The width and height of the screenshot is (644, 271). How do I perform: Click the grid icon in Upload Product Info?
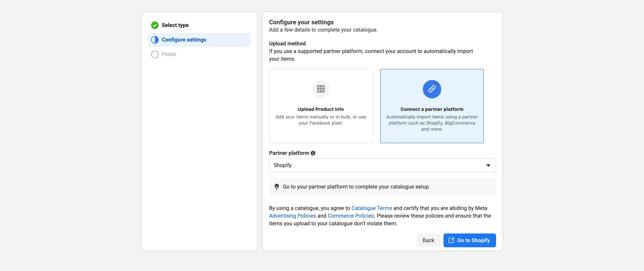[x=321, y=89]
